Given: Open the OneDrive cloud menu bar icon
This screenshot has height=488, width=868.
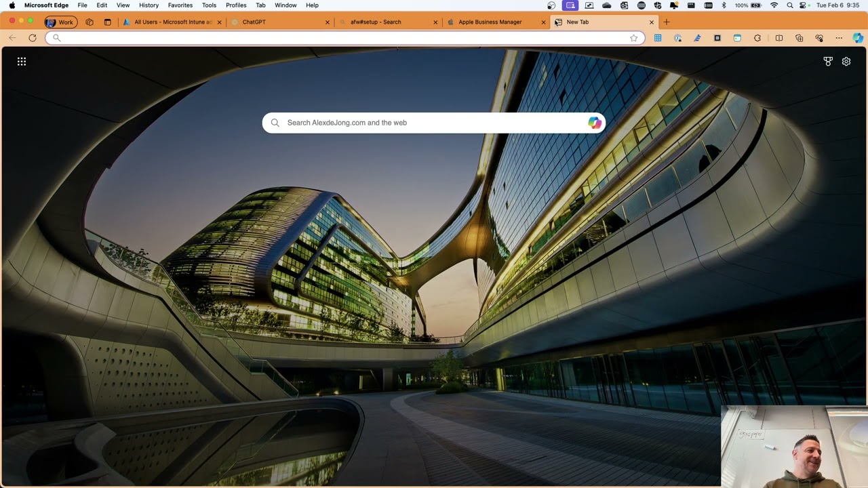Looking at the screenshot, I should tap(606, 5).
